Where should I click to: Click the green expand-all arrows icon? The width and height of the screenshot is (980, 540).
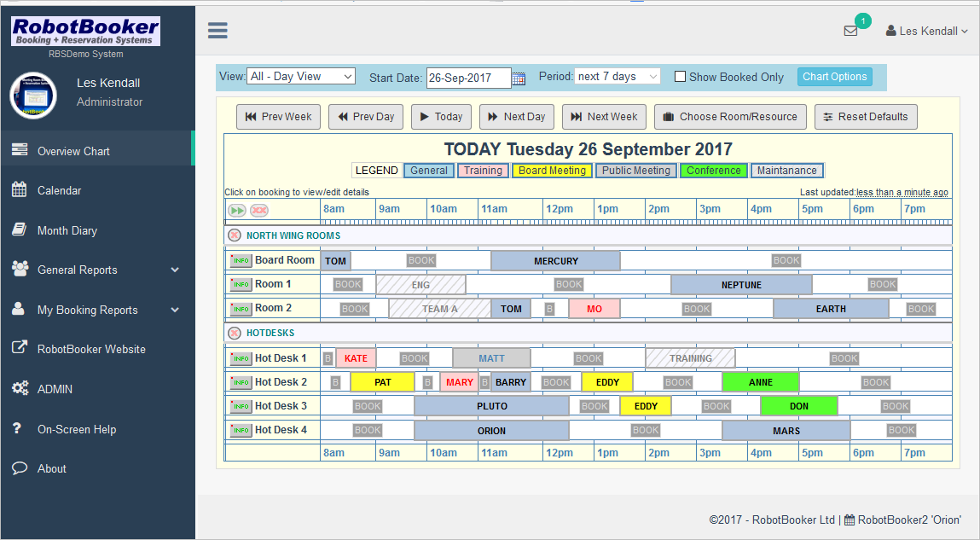(237, 211)
